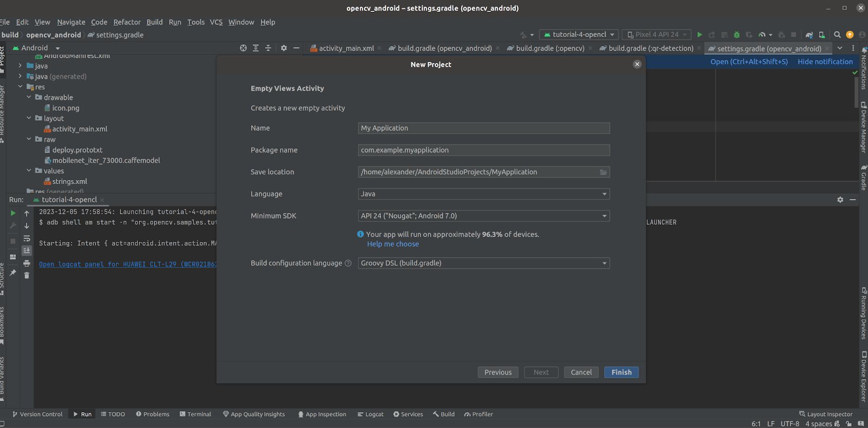Screen dimensions: 868x428
Task: Click the Name input field
Action: 483,128
